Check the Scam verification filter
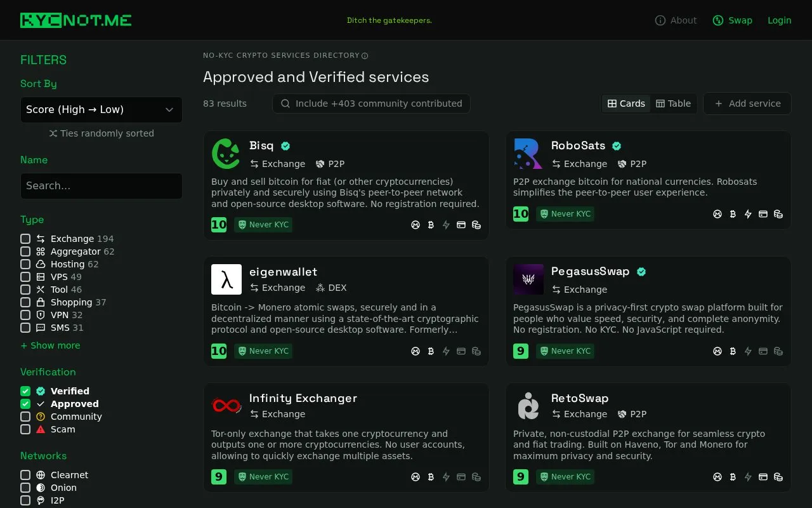The height and width of the screenshot is (508, 812). click(x=25, y=429)
